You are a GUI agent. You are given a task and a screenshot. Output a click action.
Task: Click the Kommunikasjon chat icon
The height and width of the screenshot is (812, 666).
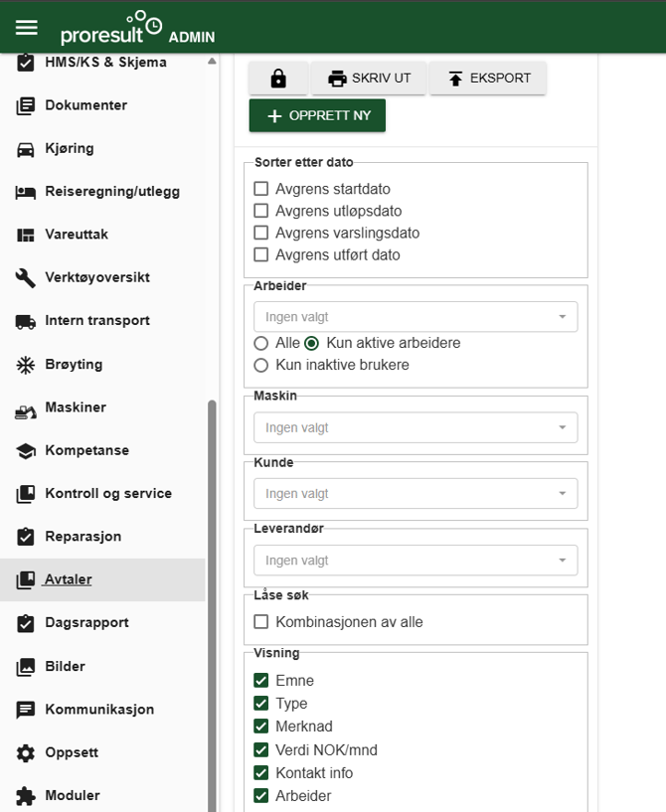point(26,710)
